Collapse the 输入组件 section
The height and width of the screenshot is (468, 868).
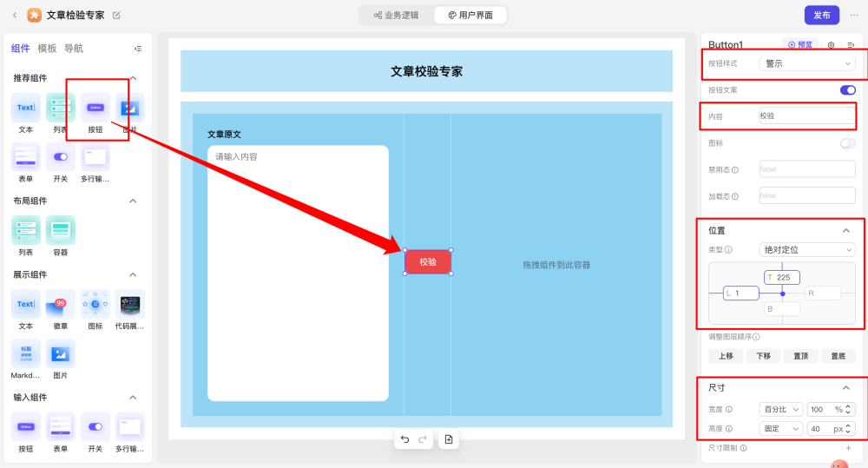pos(133,397)
